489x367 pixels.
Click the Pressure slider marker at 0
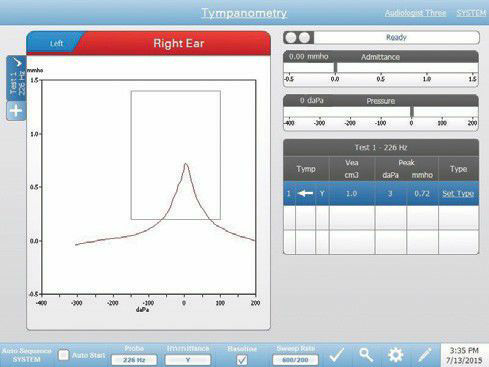click(412, 112)
